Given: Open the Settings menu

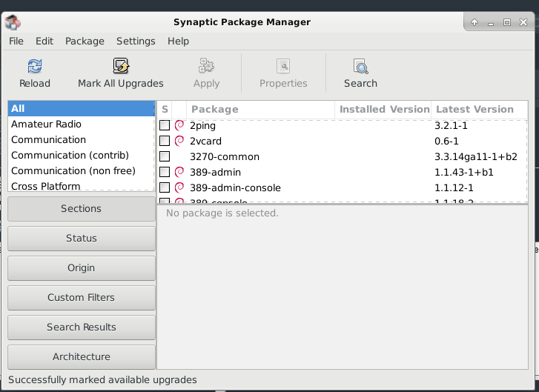Looking at the screenshot, I should point(136,41).
